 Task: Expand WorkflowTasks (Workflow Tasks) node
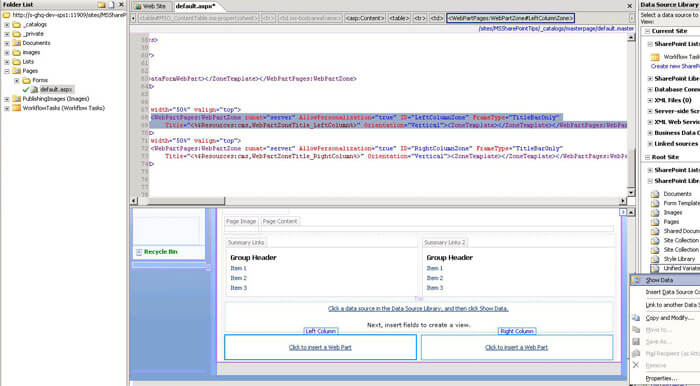pos(7,108)
